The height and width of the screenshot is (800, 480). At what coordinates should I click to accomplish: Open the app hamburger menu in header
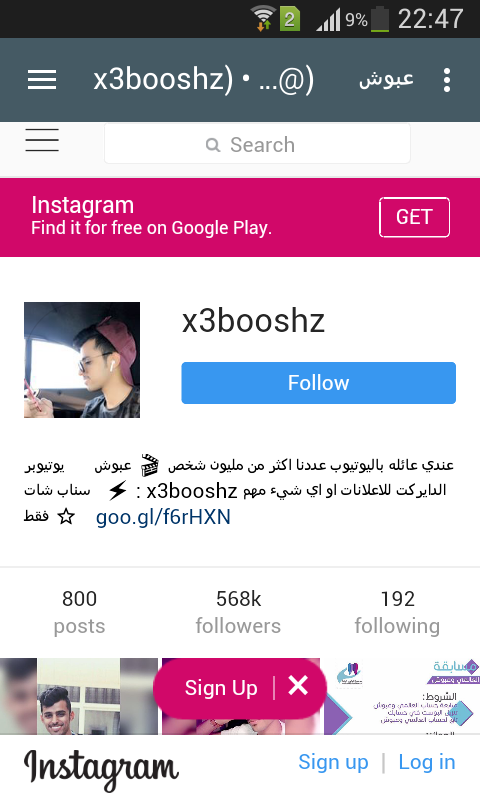click(x=42, y=80)
